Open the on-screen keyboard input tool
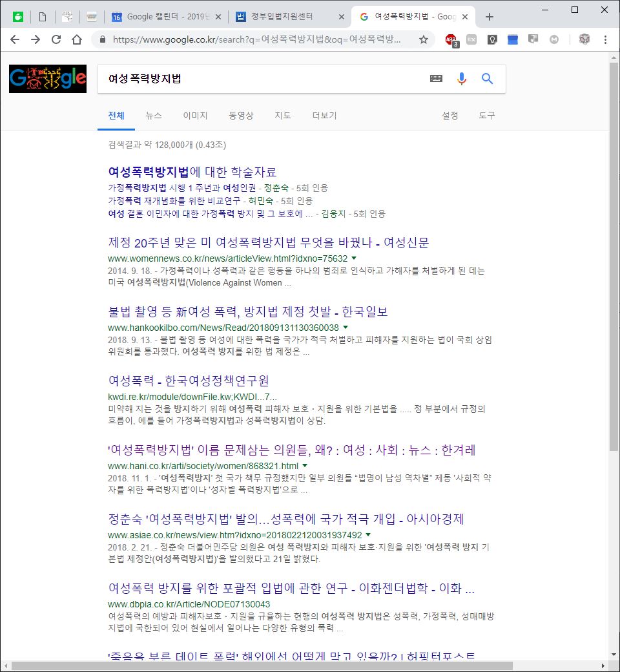The image size is (620, 672). click(x=436, y=79)
